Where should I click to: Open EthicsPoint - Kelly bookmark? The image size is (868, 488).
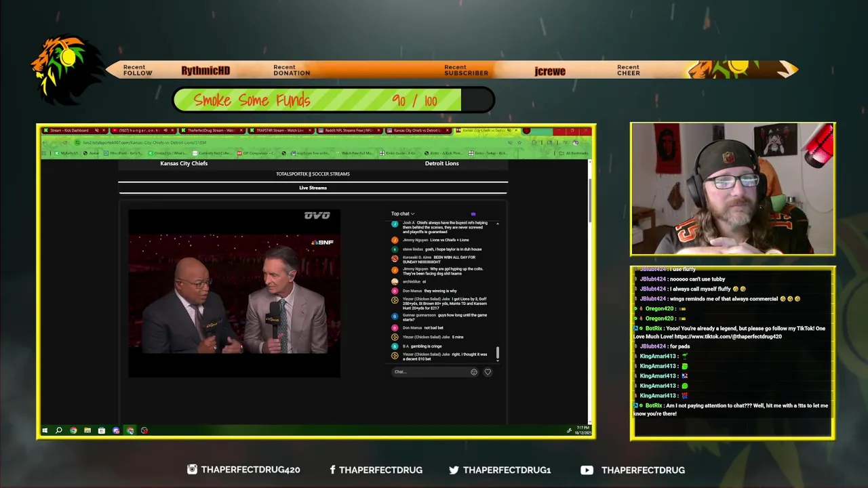pos(123,153)
